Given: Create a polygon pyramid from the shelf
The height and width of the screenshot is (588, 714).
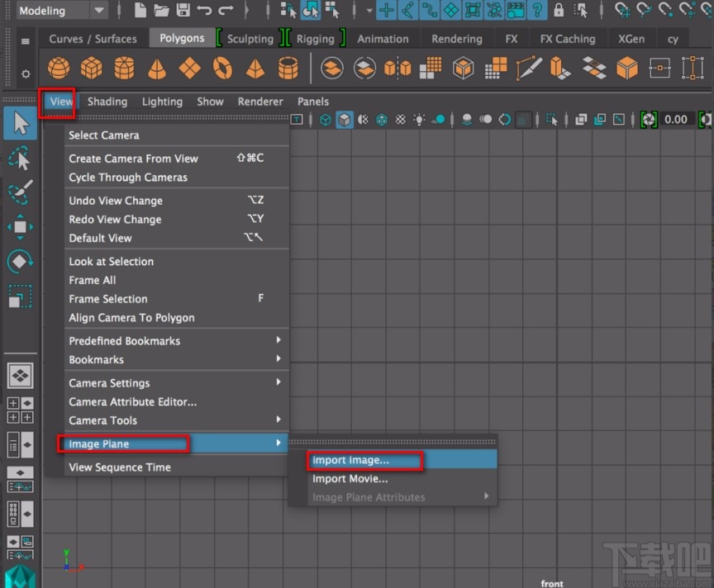Looking at the screenshot, I should click(255, 69).
